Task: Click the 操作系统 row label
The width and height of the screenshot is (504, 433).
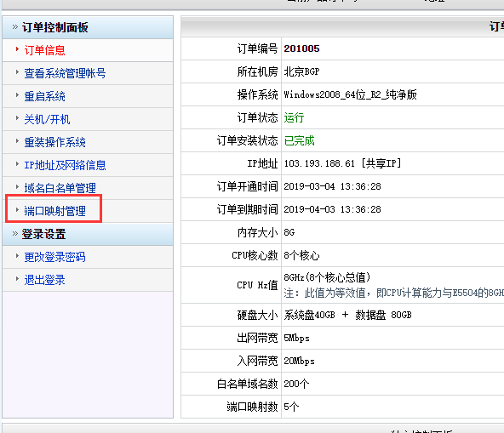Action: [257, 94]
